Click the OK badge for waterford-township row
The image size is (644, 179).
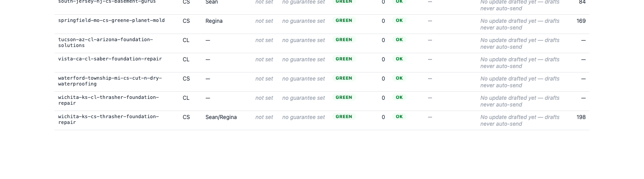click(x=399, y=78)
